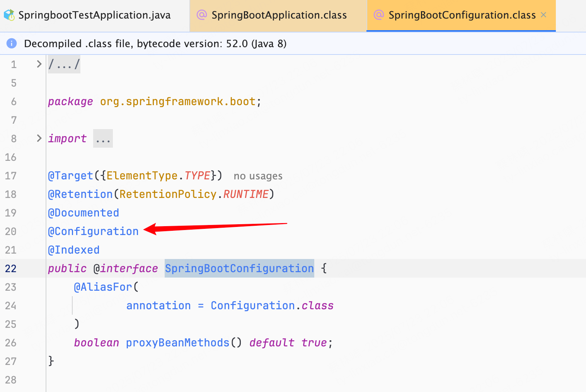Click Configuration.class in the AliasFor value

[x=272, y=305]
